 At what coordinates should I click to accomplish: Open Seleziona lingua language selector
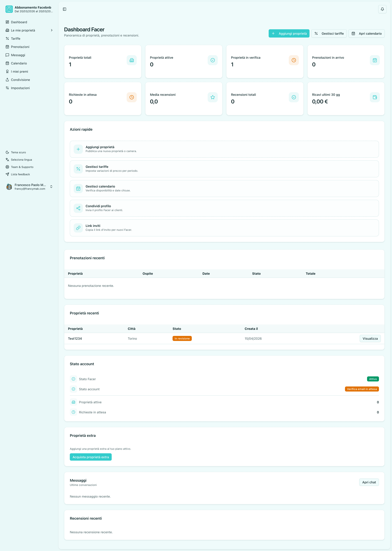pyautogui.click(x=29, y=160)
